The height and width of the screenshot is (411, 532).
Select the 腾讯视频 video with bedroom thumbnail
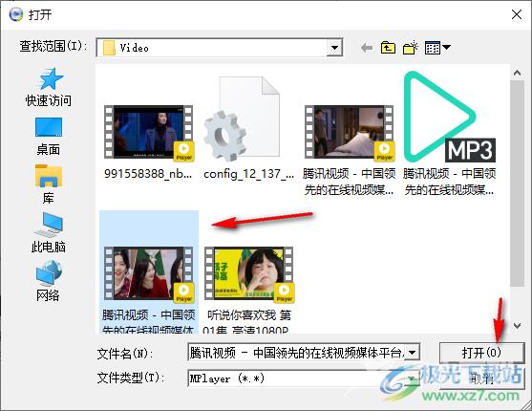click(350, 150)
